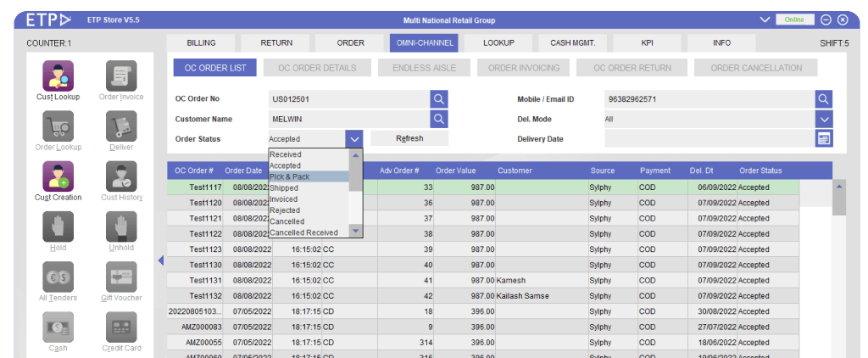Click the Refresh button

pos(409,138)
